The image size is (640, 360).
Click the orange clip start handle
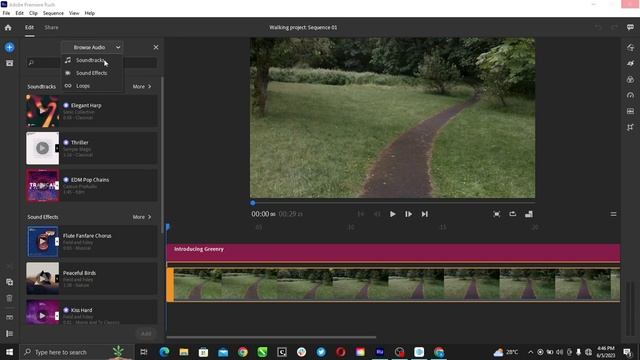click(170, 284)
